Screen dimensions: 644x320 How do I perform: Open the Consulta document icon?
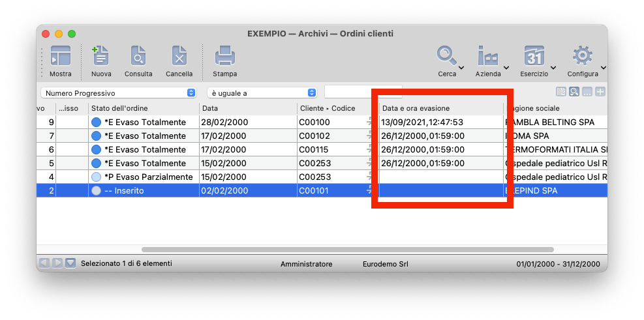[138, 57]
